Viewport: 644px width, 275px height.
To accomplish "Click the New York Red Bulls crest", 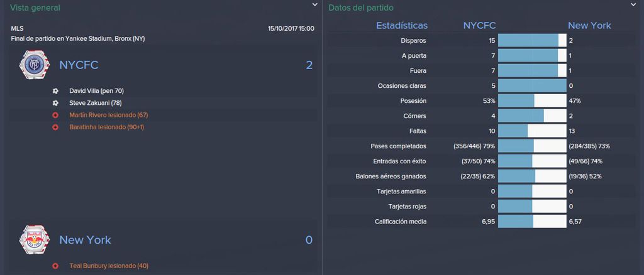I will click(x=35, y=240).
